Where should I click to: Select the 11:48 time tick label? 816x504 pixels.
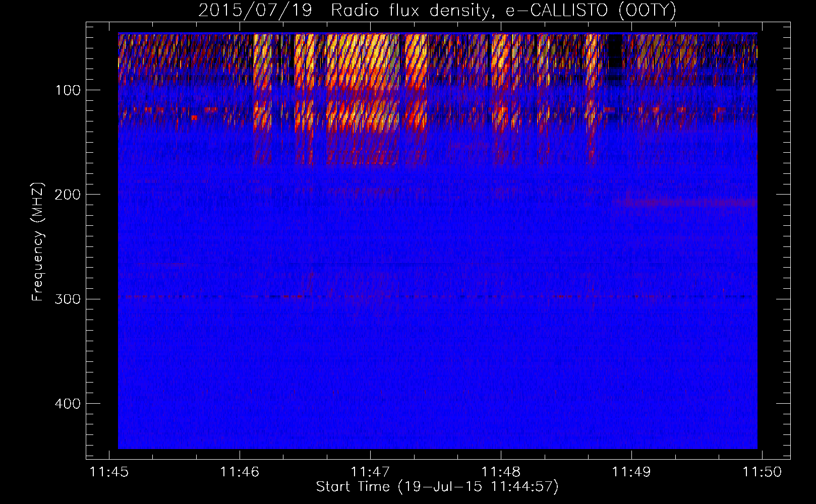pyautogui.click(x=501, y=472)
